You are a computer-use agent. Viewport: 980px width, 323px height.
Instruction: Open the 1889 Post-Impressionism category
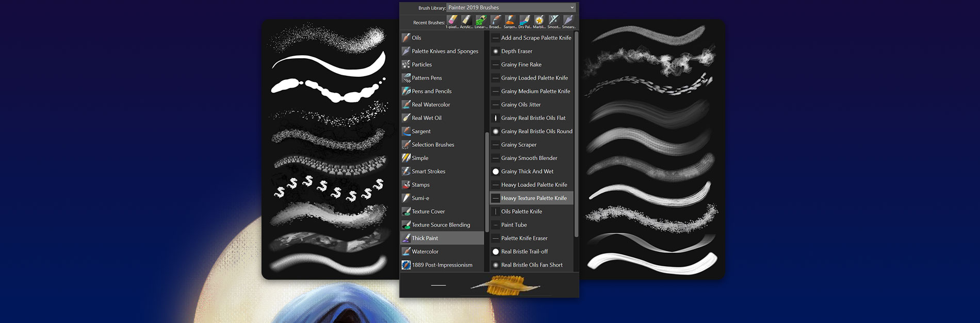click(x=442, y=265)
